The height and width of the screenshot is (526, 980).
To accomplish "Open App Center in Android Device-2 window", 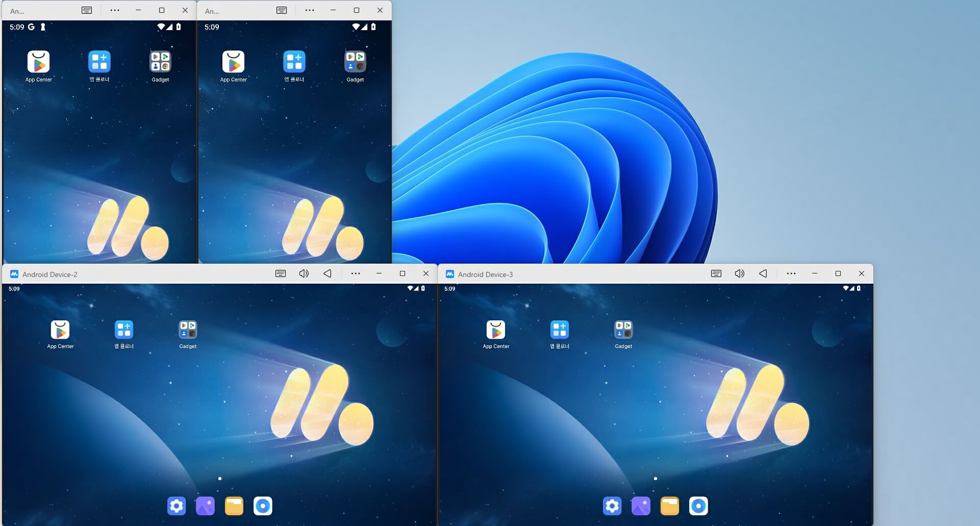I will (60, 330).
